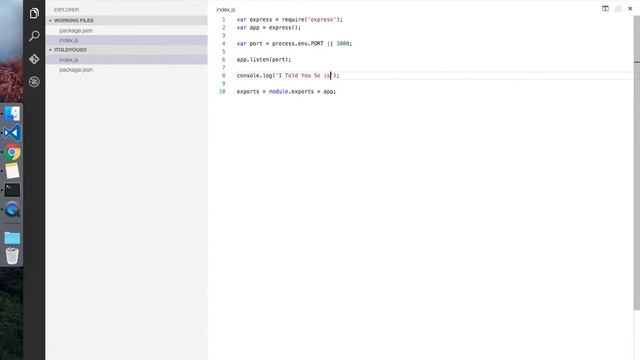The height and width of the screenshot is (360, 640).
Task: Open QuickTime Player from the dock
Action: (12, 209)
